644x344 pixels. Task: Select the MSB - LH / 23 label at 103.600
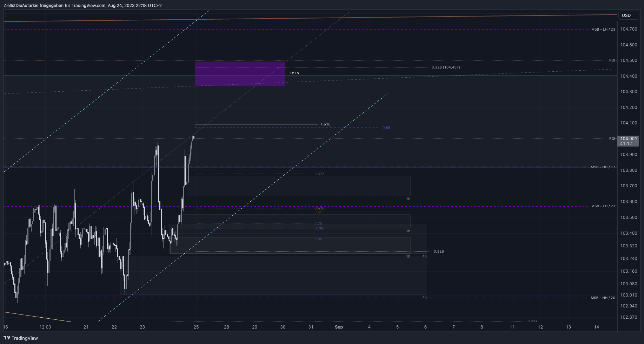click(x=603, y=206)
